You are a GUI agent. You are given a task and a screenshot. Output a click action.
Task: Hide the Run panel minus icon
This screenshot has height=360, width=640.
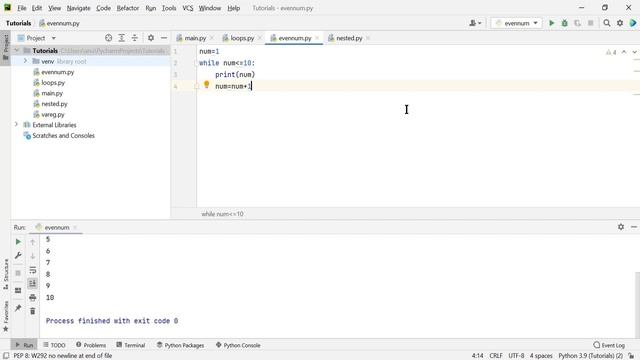pyautogui.click(x=634, y=227)
